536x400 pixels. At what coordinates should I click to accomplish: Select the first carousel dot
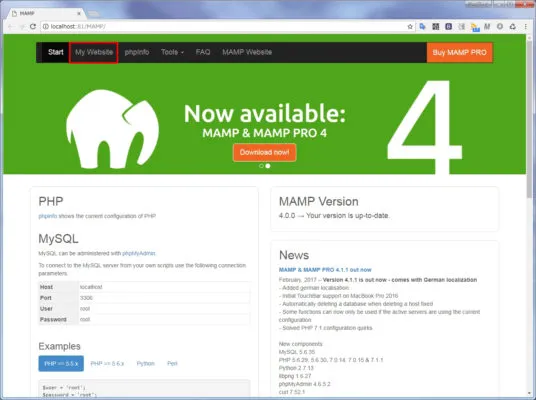click(262, 166)
